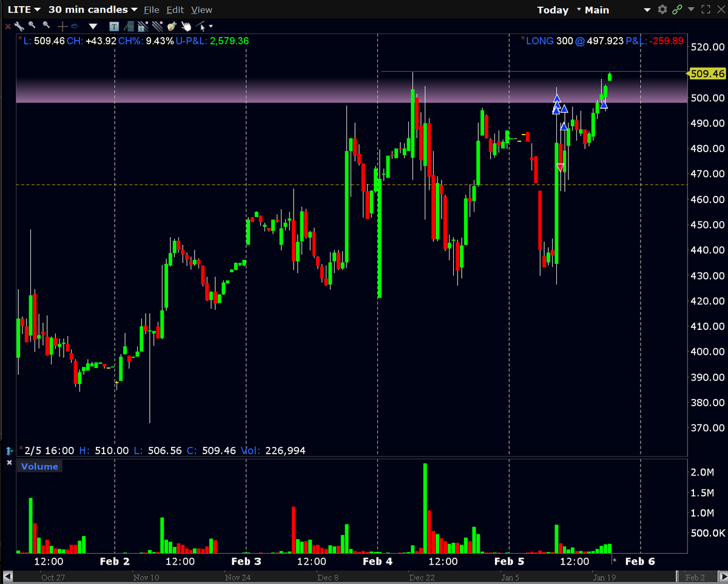Open chart settings gear
This screenshot has height=584, width=728.
tap(662, 10)
